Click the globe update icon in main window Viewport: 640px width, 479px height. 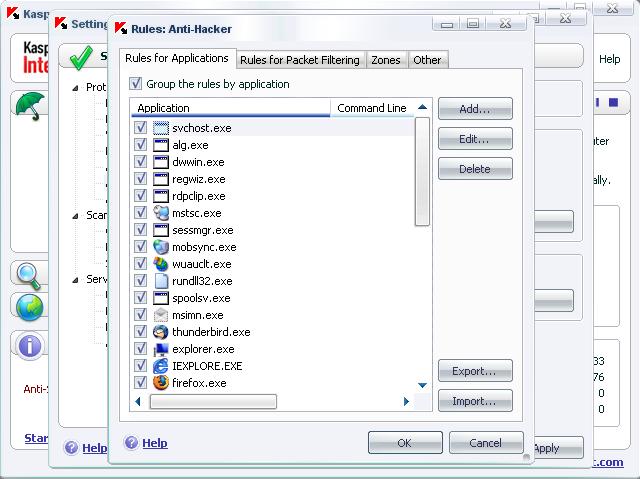pos(30,307)
